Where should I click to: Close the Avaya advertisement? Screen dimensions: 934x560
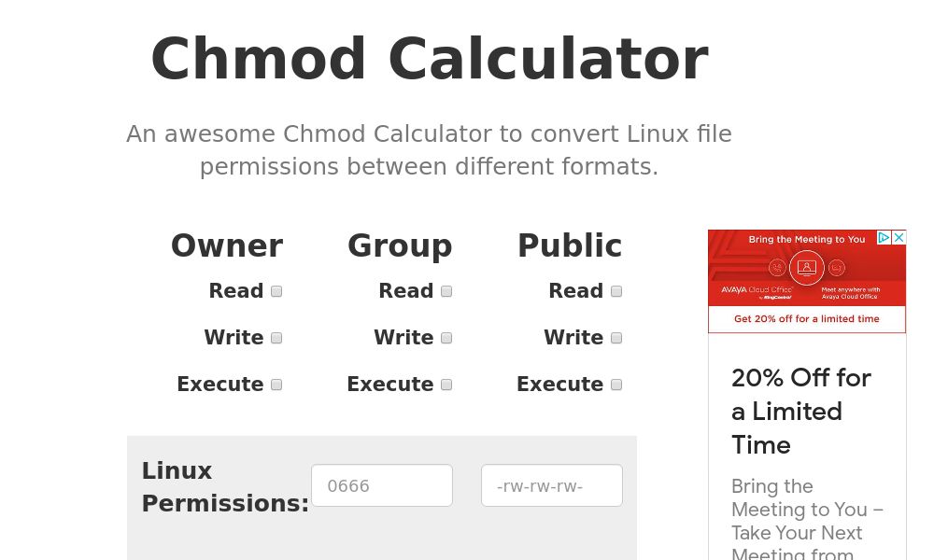click(x=898, y=237)
